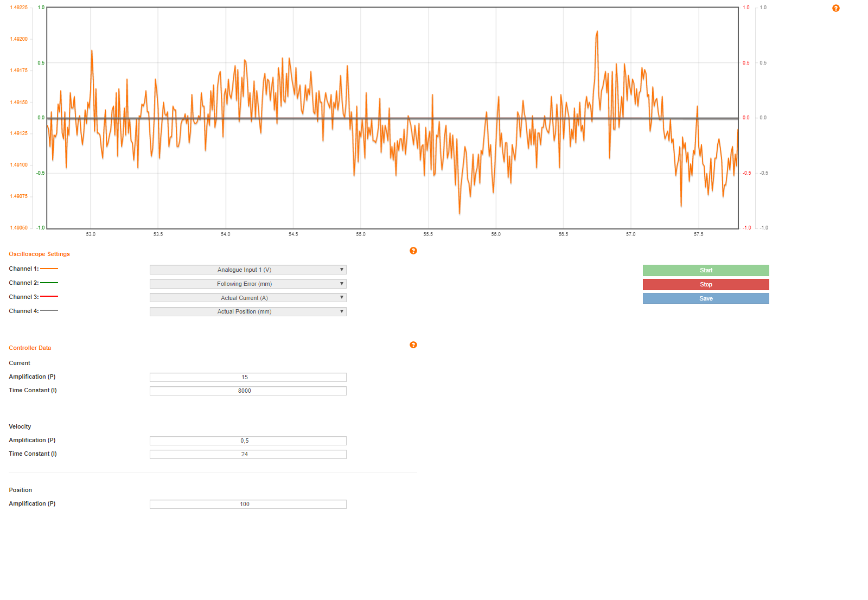Expand Channel 2 Following Error dropdown
Viewport: 868px width, 600px height.
248,284
